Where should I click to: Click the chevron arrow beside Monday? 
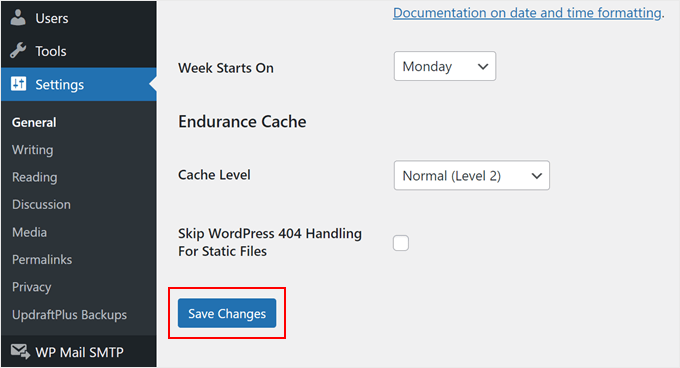[483, 67]
